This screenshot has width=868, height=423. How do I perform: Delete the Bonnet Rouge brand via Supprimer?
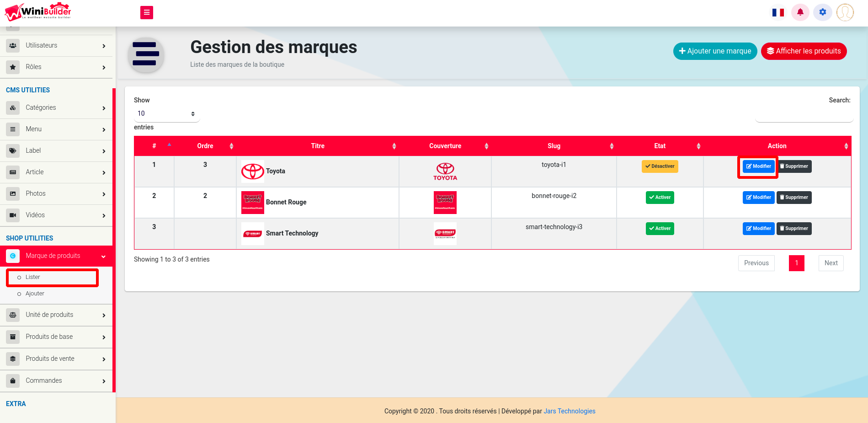794,198
